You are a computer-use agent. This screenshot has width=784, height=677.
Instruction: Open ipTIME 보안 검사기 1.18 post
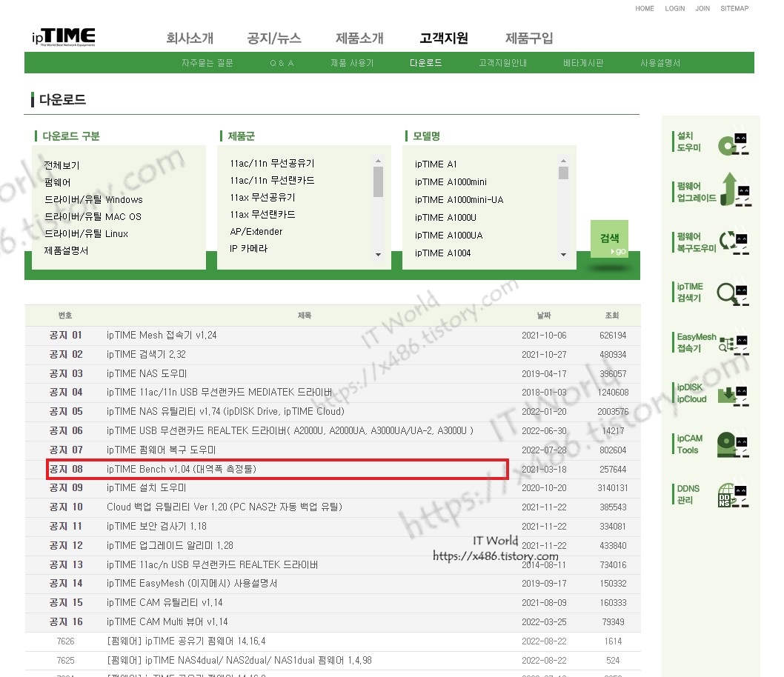coord(156,526)
